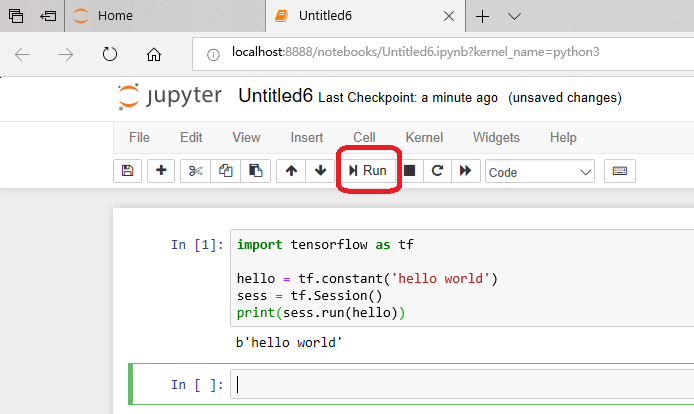694x414 pixels.
Task: Restart the kernel with the circular arrow icon
Action: [437, 171]
